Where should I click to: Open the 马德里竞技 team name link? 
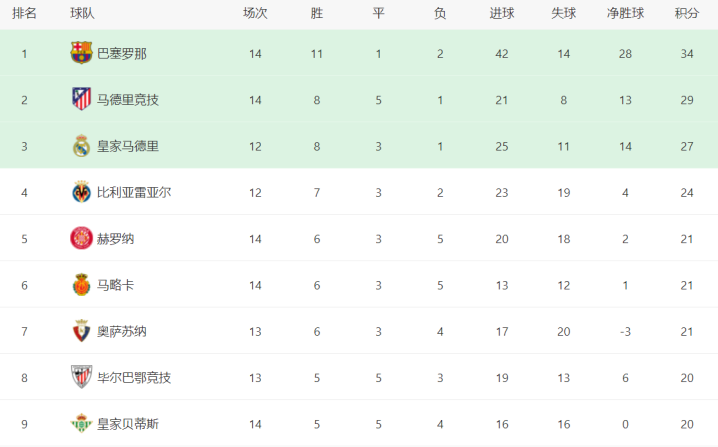pyautogui.click(x=128, y=100)
